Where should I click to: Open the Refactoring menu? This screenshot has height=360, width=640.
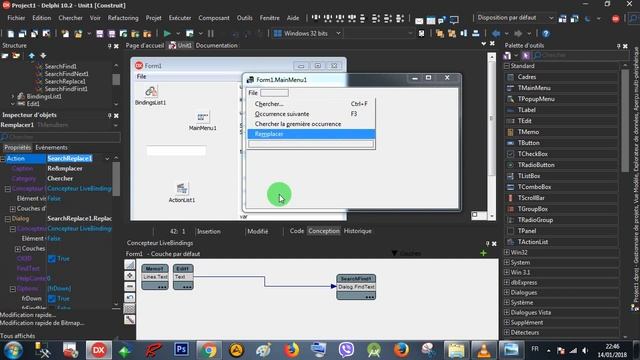point(123,18)
